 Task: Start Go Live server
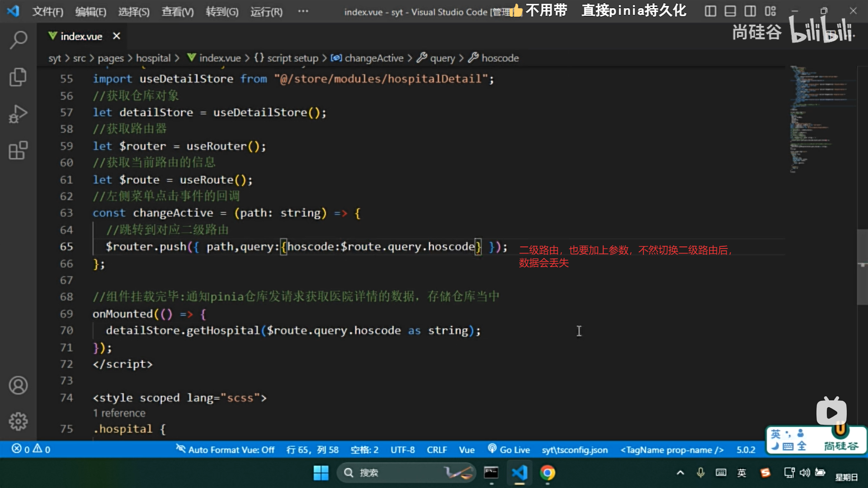tap(509, 450)
